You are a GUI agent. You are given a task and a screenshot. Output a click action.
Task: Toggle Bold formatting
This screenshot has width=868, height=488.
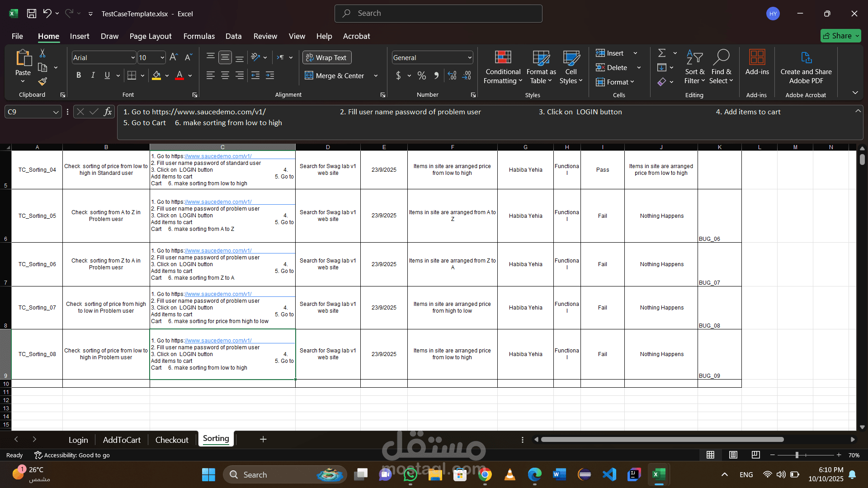tap(78, 75)
